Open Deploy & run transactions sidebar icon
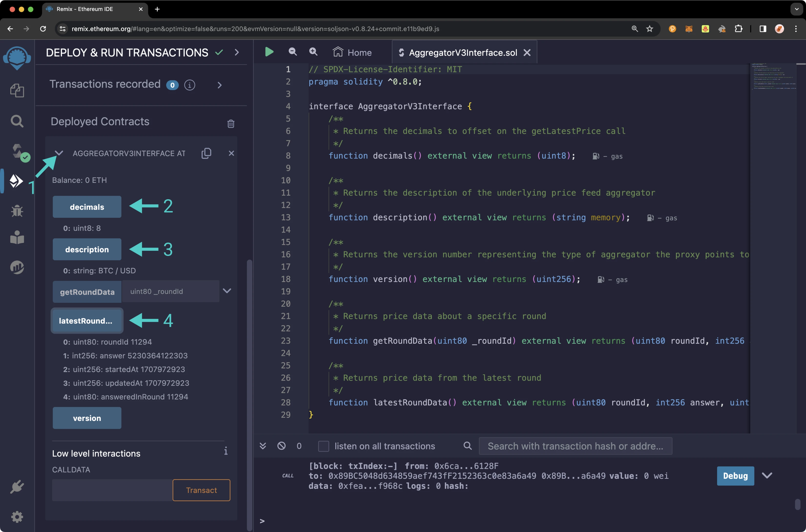806x532 pixels. [x=16, y=181]
